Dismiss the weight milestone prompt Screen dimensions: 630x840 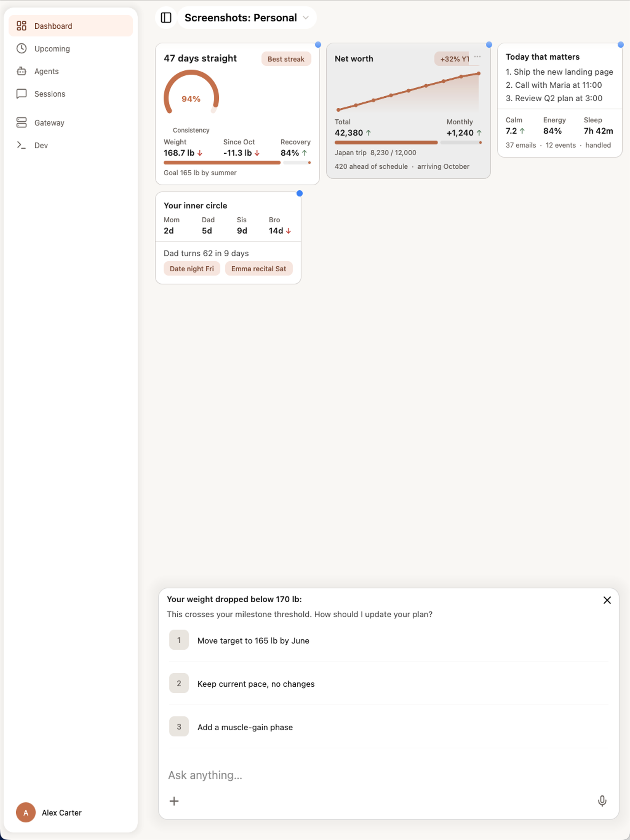(607, 600)
